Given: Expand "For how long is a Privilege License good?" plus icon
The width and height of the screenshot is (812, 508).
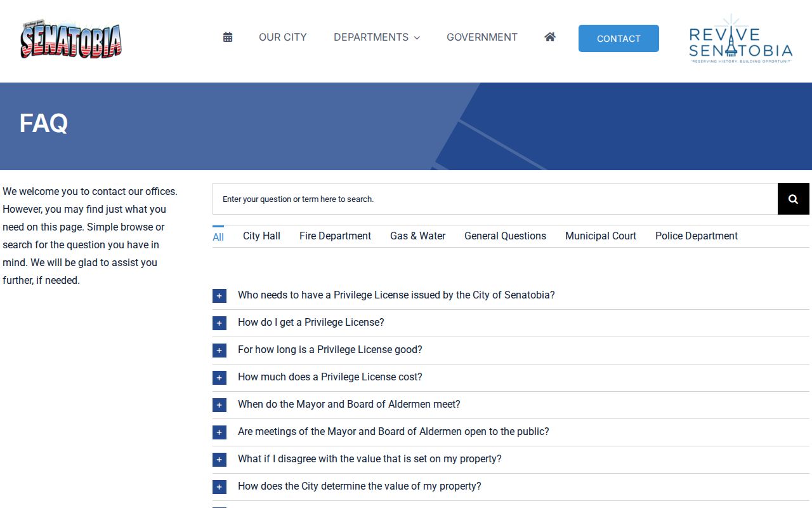Looking at the screenshot, I should [x=219, y=351].
